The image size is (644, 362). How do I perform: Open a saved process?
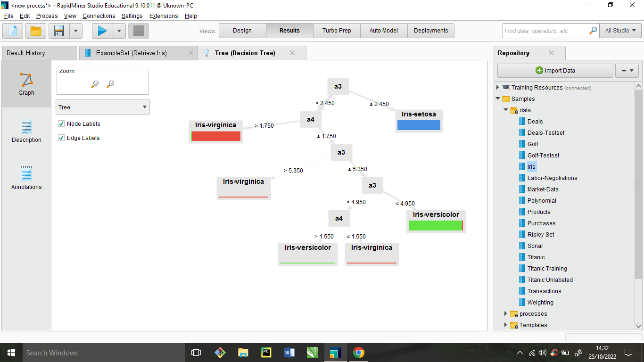35,30
